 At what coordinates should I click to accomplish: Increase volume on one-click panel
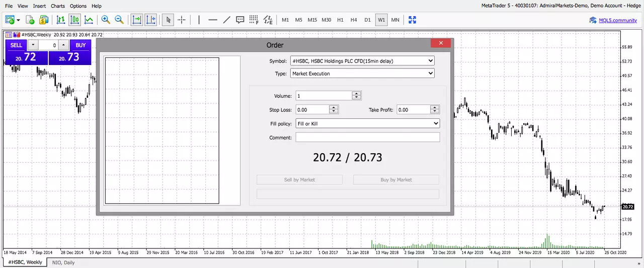click(63, 45)
